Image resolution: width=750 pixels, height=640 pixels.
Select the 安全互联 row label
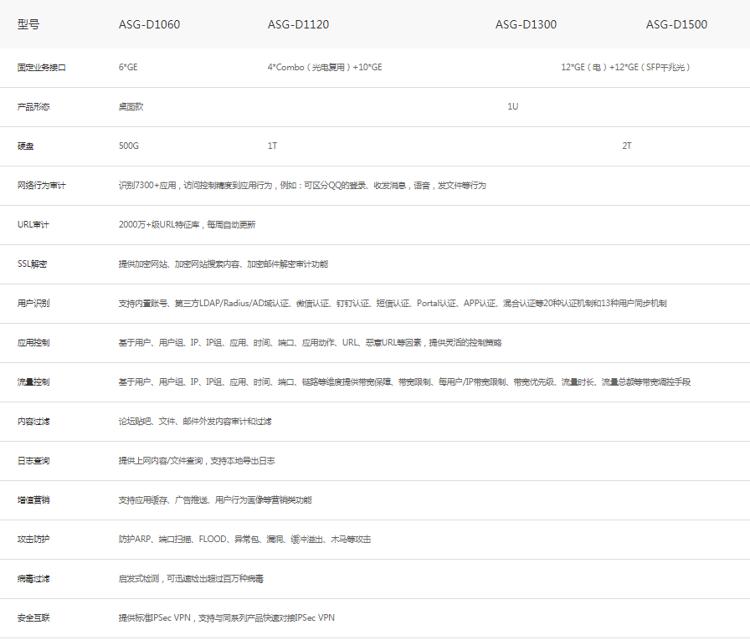pos(33,618)
